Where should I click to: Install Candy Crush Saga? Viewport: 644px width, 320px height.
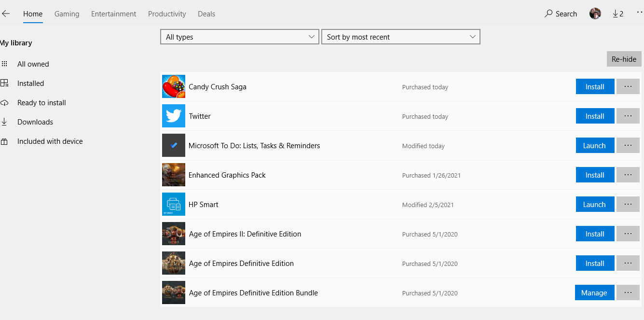tap(595, 87)
